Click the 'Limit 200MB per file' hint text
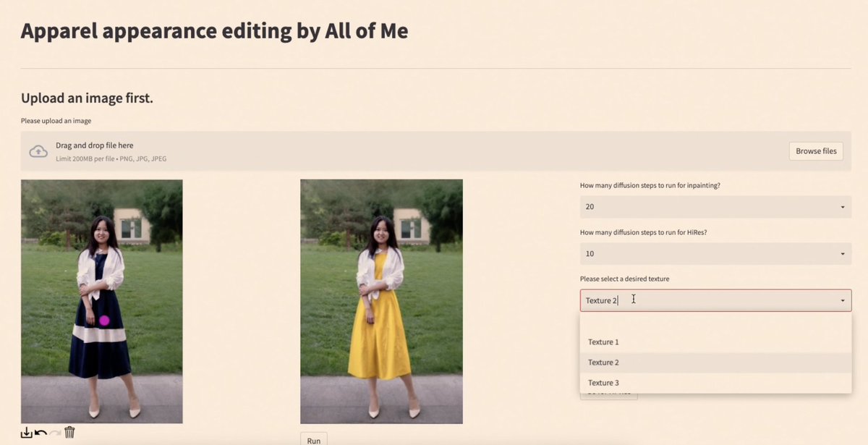Viewport: 868px width, 445px height. pyautogui.click(x=111, y=158)
